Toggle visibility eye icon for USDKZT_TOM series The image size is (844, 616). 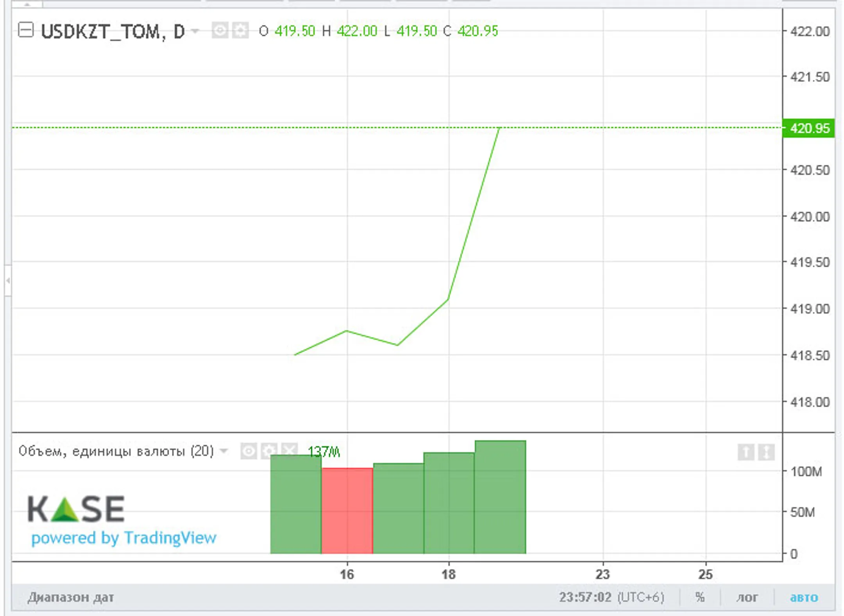point(220,30)
